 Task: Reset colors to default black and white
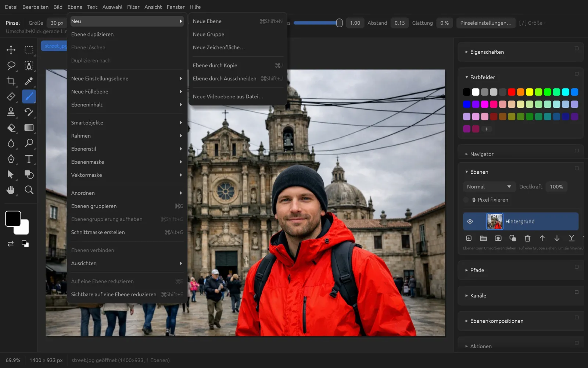pyautogui.click(x=25, y=244)
